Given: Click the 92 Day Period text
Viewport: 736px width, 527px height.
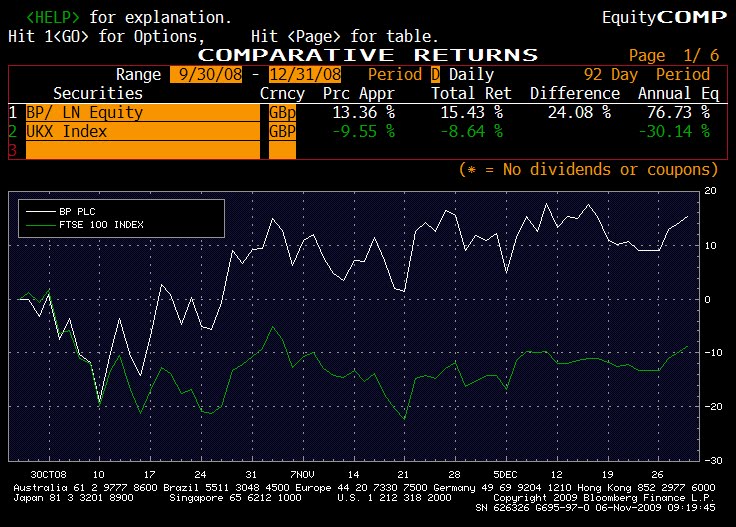Looking at the screenshot, I should (x=647, y=75).
